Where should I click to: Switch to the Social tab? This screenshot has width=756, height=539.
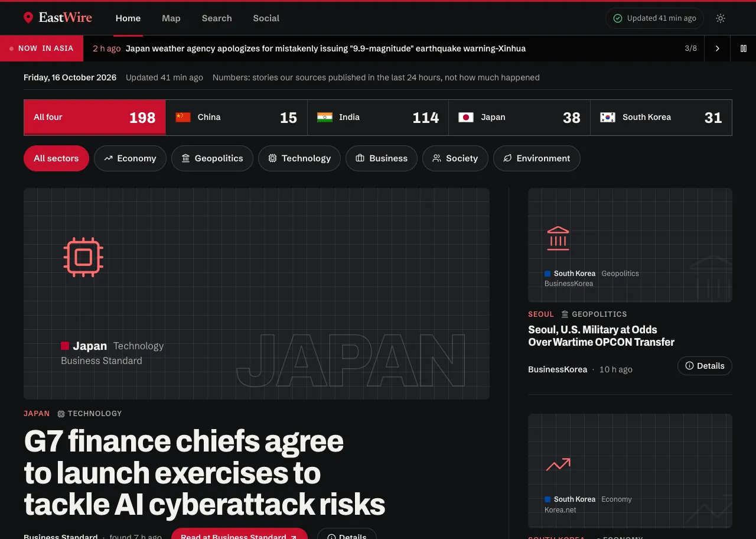(x=266, y=18)
